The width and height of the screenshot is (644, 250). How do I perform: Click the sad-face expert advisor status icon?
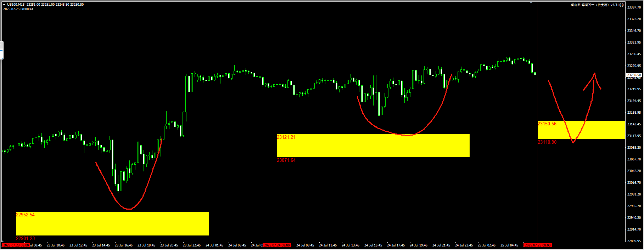(621, 5)
